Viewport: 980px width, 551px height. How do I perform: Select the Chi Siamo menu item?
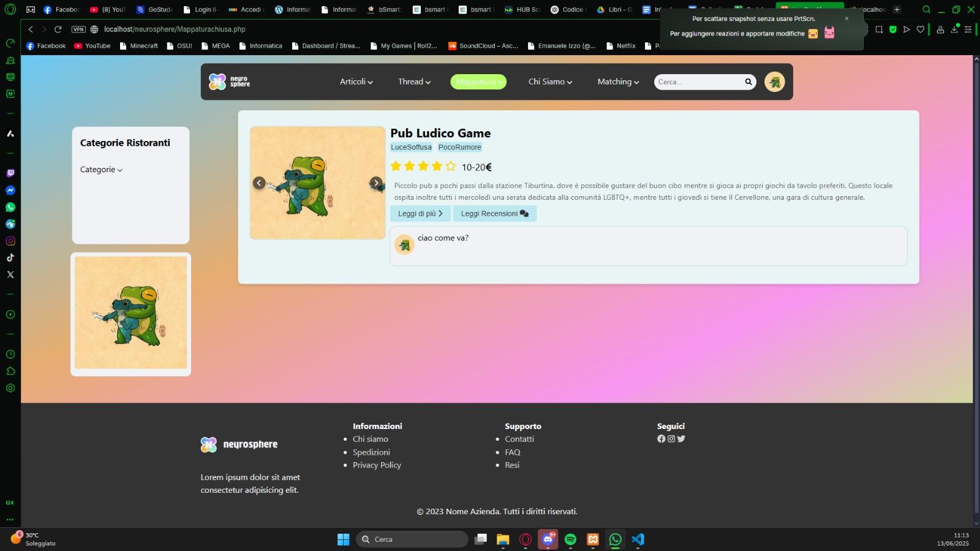(549, 82)
